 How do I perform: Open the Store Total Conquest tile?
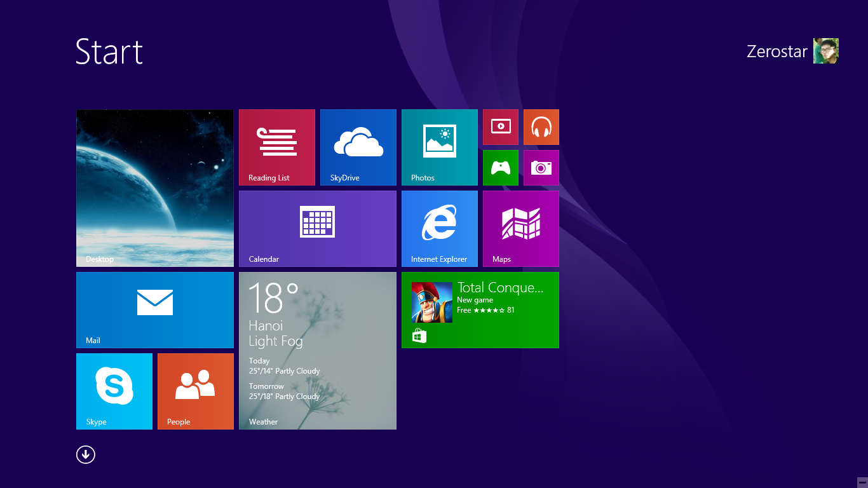pos(480,310)
